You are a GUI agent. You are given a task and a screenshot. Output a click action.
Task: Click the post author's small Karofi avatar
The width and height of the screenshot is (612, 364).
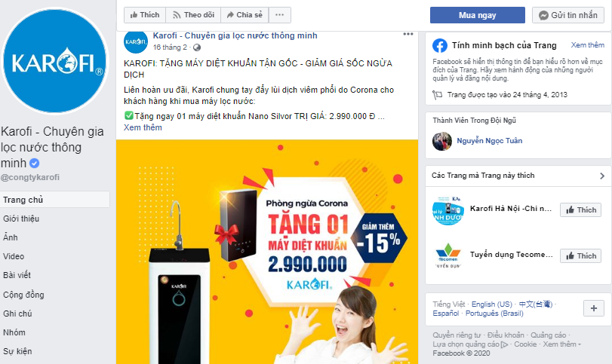point(136,41)
